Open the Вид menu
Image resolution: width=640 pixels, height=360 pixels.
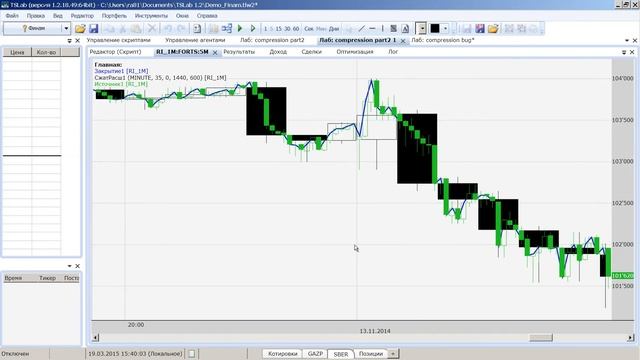58,16
